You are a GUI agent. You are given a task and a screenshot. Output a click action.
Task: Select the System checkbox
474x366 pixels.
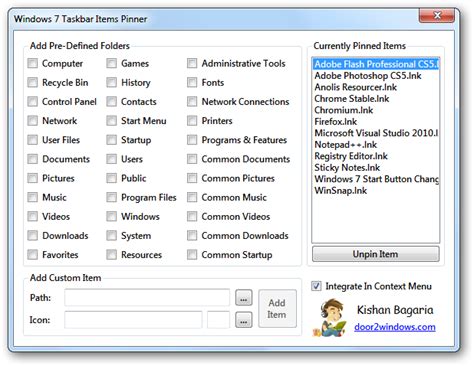click(111, 236)
